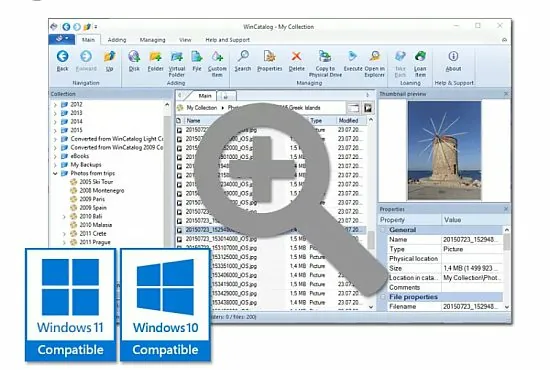Viewport: 550px width, 370px height.
Task: Create a Virtual Folder
Action: pyautogui.click(x=177, y=63)
